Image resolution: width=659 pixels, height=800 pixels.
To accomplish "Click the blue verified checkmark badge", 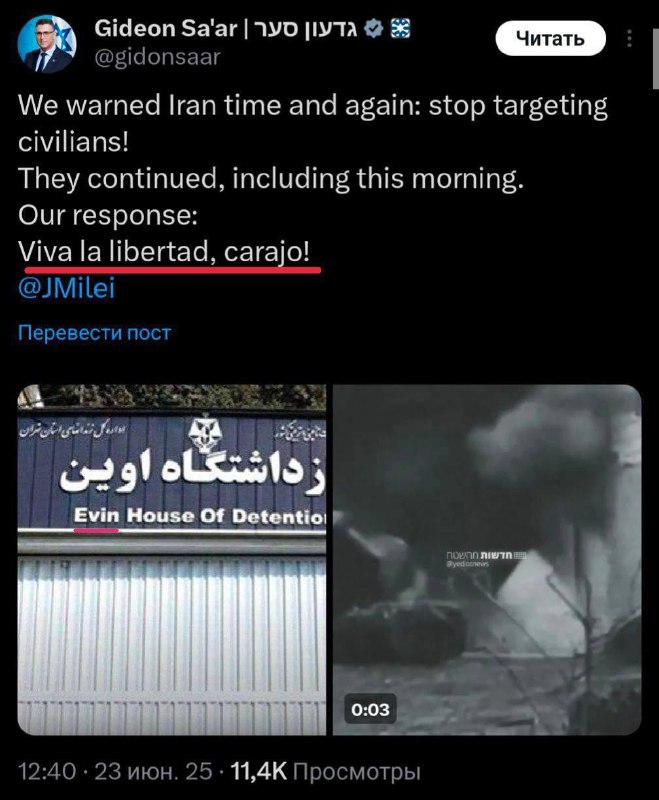I will (x=375, y=29).
